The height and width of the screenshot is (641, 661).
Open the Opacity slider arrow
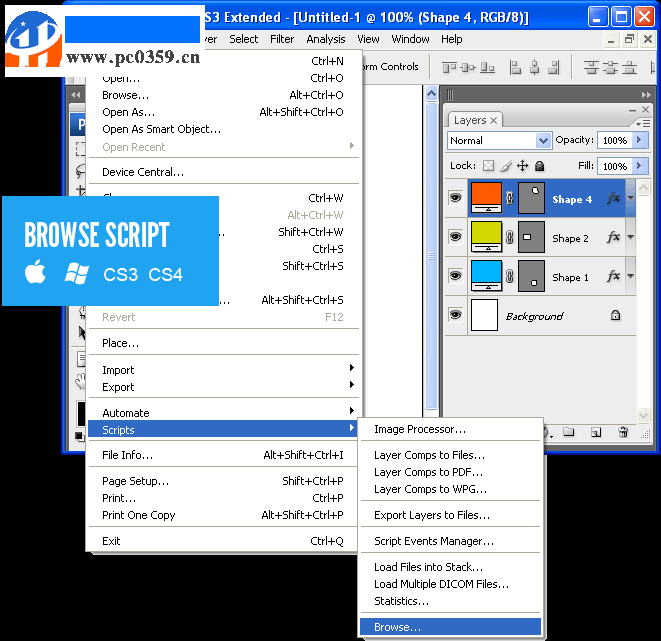(x=639, y=139)
